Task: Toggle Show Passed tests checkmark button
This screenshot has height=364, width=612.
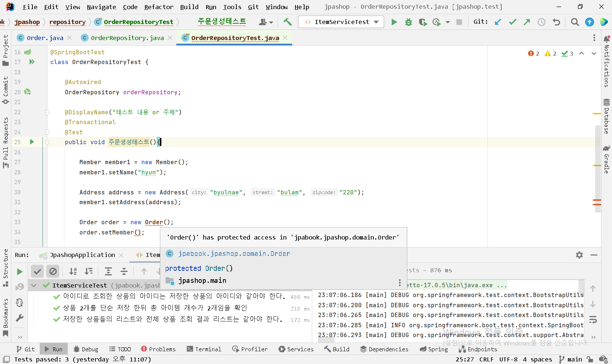Action: pyautogui.click(x=37, y=271)
